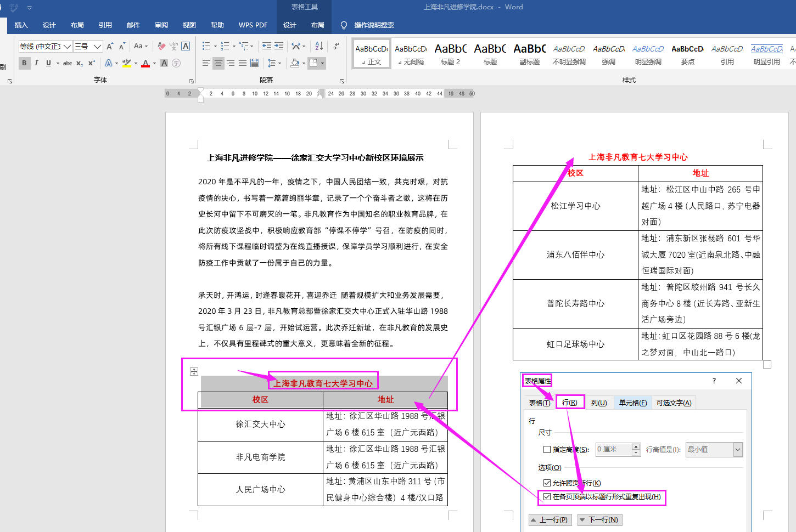Open font name dropdown
The height and width of the screenshot is (532, 796).
click(67, 46)
